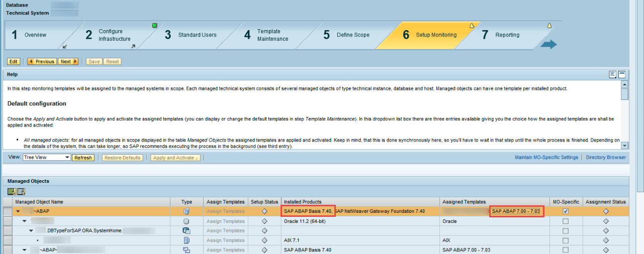Click the host Type icon in the AIX 7.1 row
644x254 pixels.
pos(187,240)
